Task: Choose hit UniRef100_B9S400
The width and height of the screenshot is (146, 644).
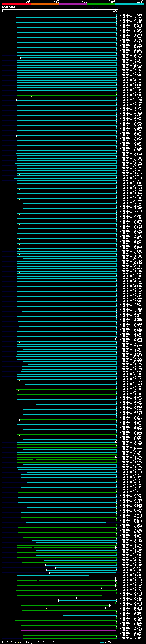Action: pos(131,37)
